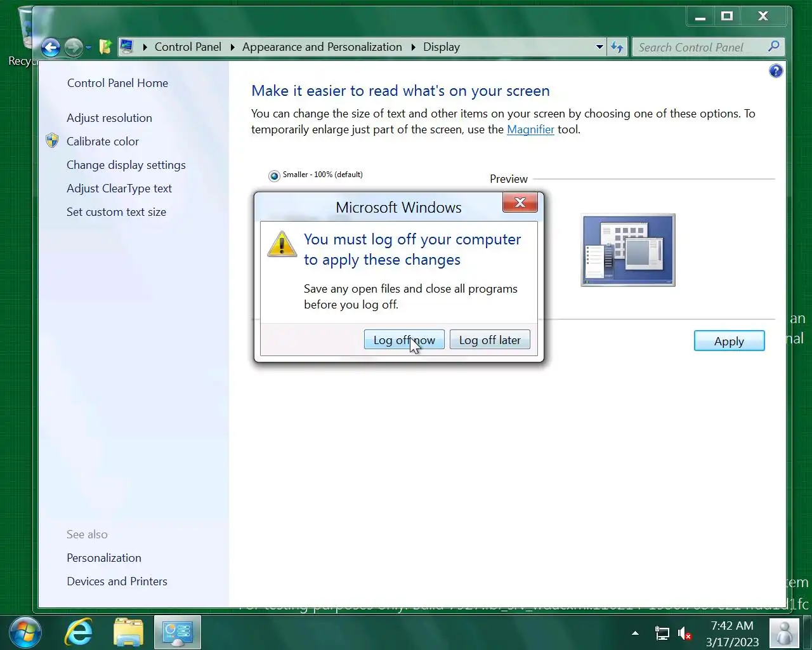Open Personalization under See also
The width and height of the screenshot is (812, 650).
coord(104,558)
